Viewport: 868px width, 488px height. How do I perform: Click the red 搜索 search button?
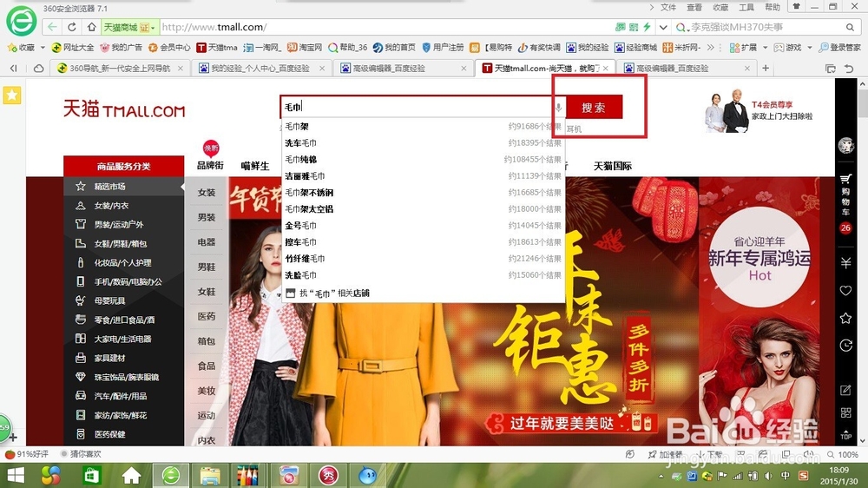(594, 108)
